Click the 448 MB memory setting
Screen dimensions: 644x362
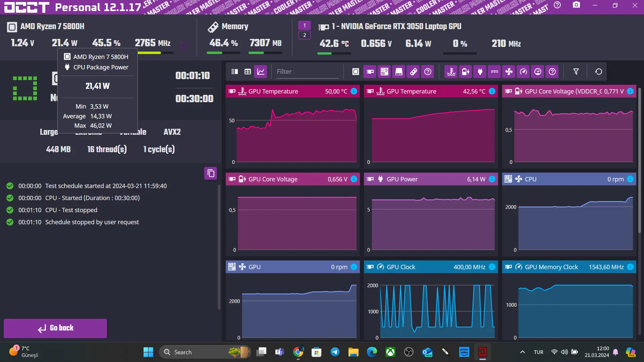tap(58, 149)
